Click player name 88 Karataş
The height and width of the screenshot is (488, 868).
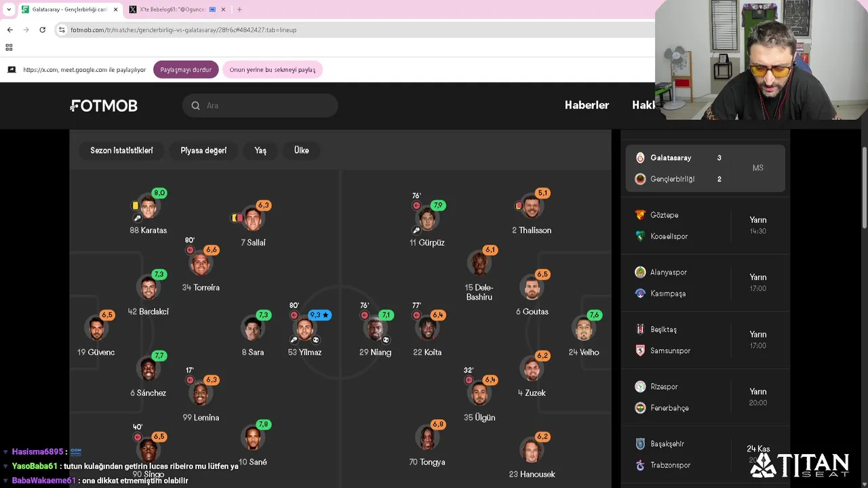coord(149,230)
